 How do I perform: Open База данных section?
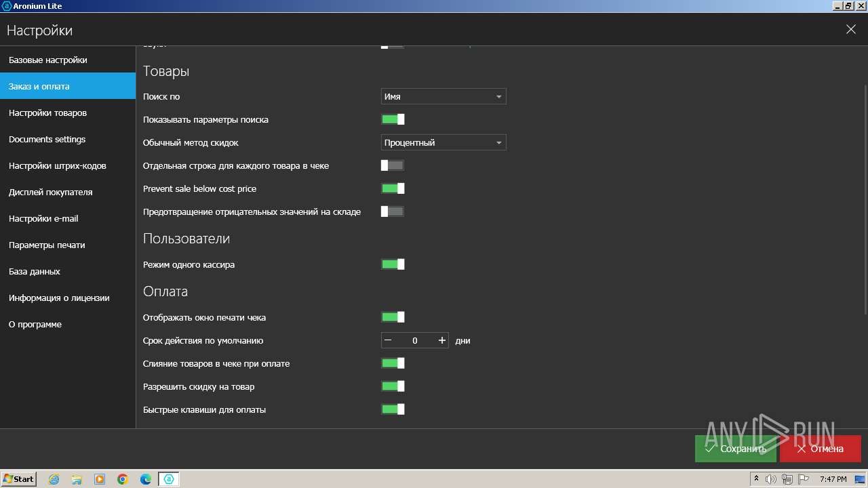68,271
